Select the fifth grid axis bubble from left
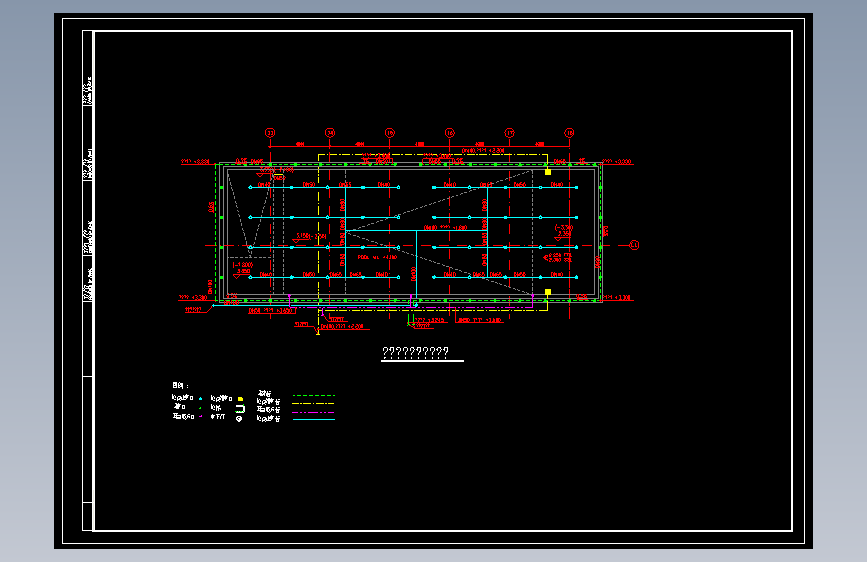This screenshot has height=562, width=867. (509, 133)
